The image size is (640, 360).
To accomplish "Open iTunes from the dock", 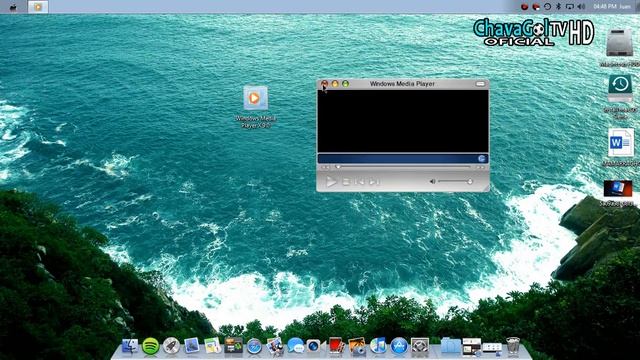I will point(378,346).
